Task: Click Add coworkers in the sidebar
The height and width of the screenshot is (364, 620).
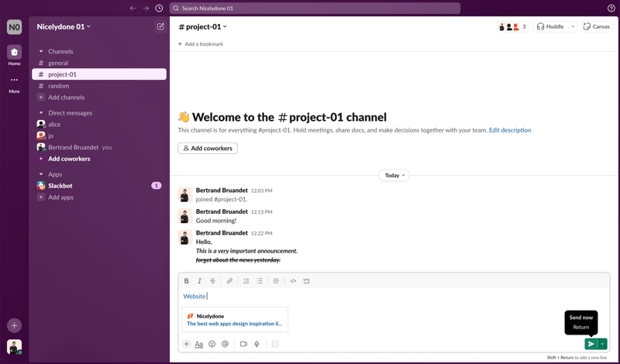Action: pyautogui.click(x=99, y=159)
